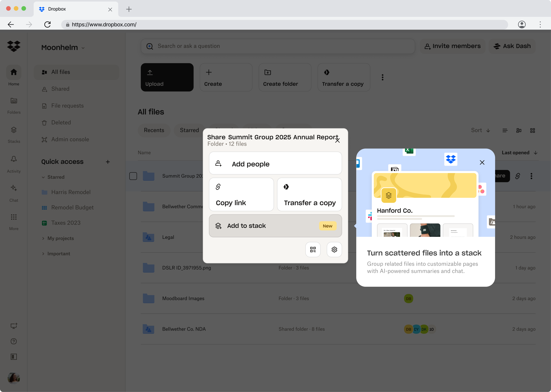551x392 pixels.
Task: Click Invite members button
Action: (x=453, y=46)
